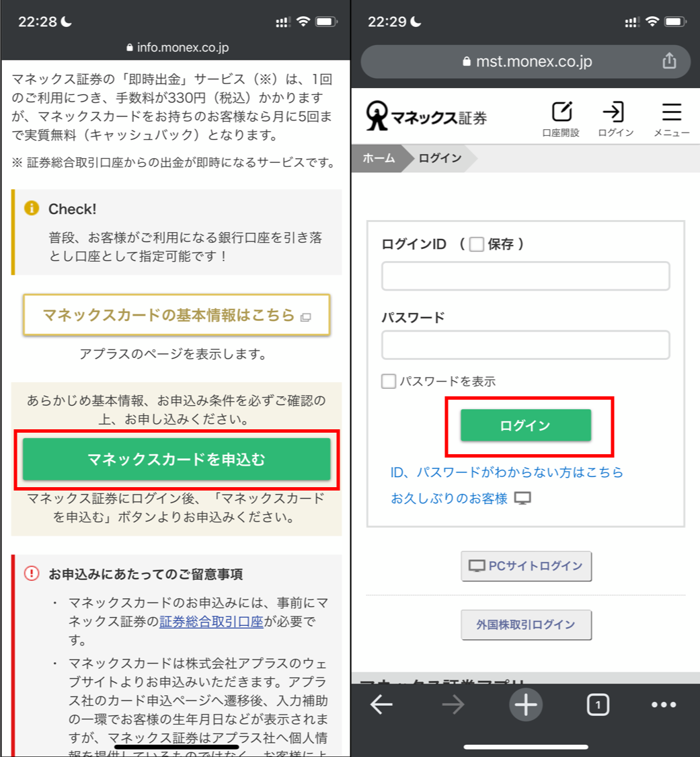The image size is (700, 757).
Task: Open the 証券総合取引口座 link
Action: 211,621
